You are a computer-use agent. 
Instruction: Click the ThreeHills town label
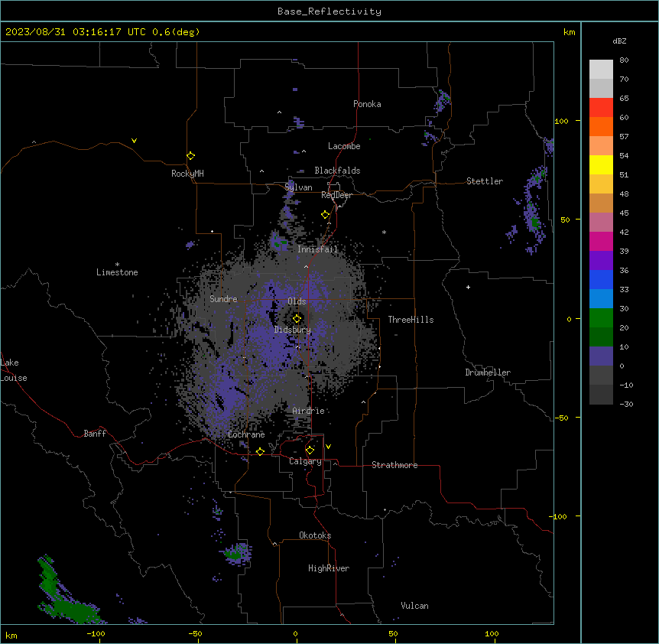(411, 320)
